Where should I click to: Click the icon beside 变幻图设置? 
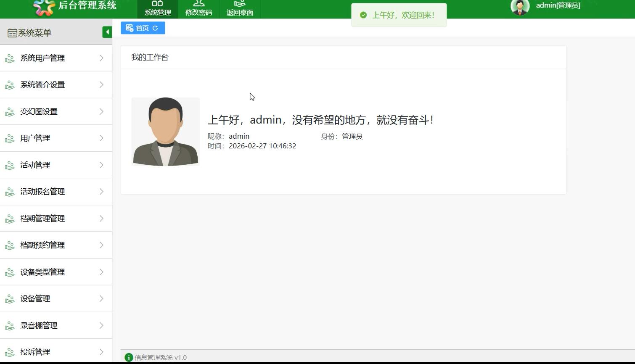pyautogui.click(x=10, y=112)
